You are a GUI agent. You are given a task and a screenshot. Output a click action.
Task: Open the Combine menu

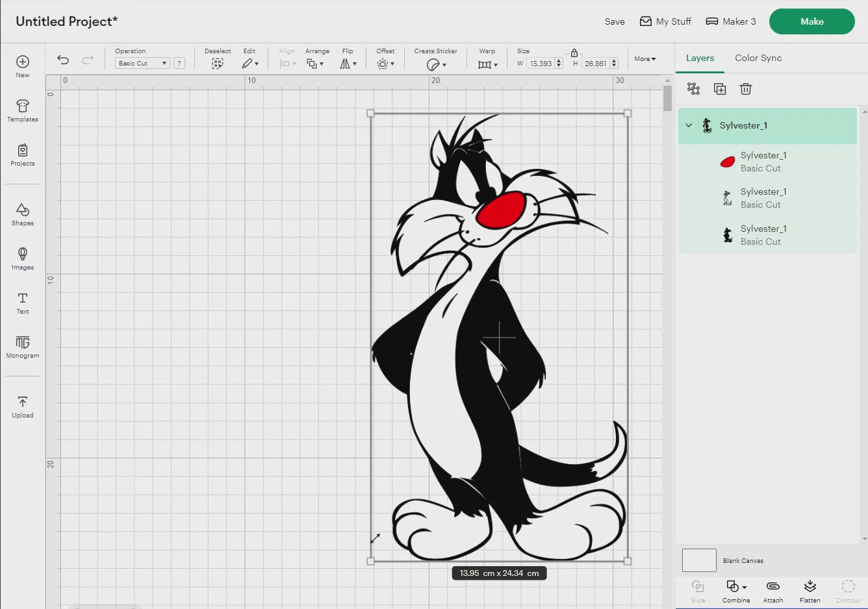736,591
